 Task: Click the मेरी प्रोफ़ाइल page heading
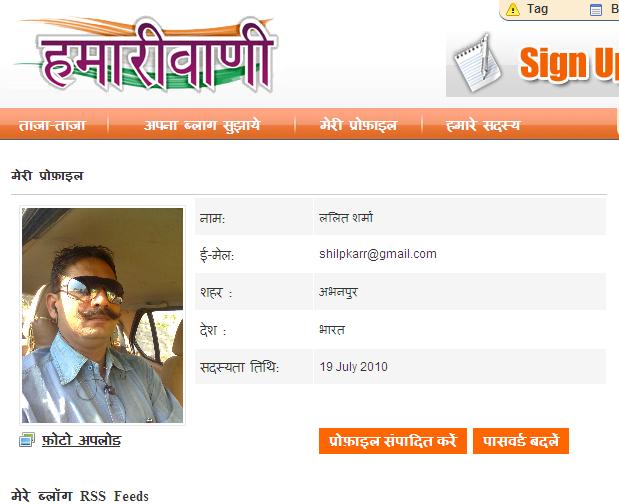[x=47, y=175]
